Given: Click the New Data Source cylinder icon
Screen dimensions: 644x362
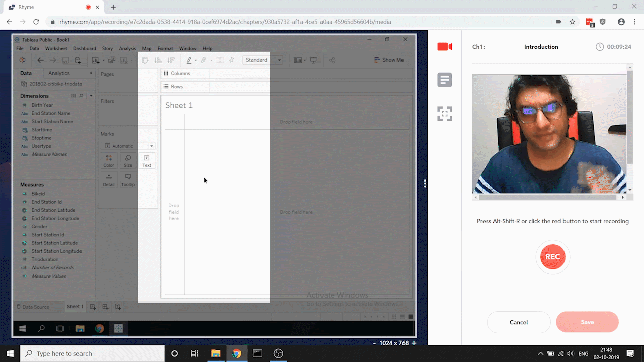Looking at the screenshot, I should pyautogui.click(x=78, y=60).
